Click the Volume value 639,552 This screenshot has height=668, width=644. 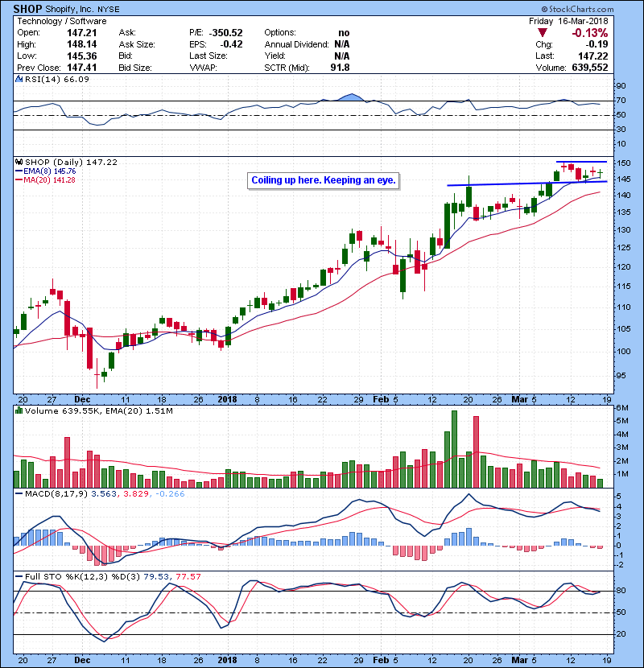[x=590, y=68]
